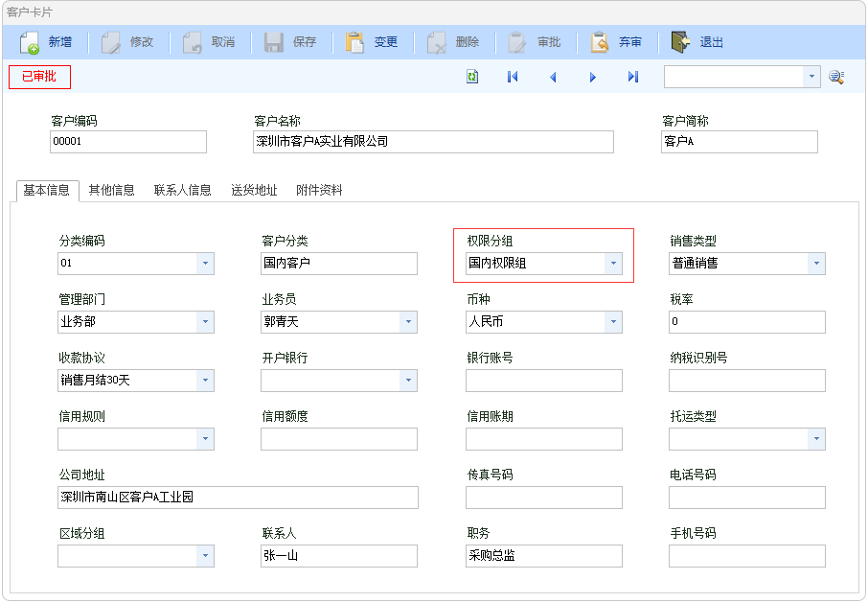Click the 已审批 status label
The height and width of the screenshot is (603, 868).
click(x=39, y=77)
